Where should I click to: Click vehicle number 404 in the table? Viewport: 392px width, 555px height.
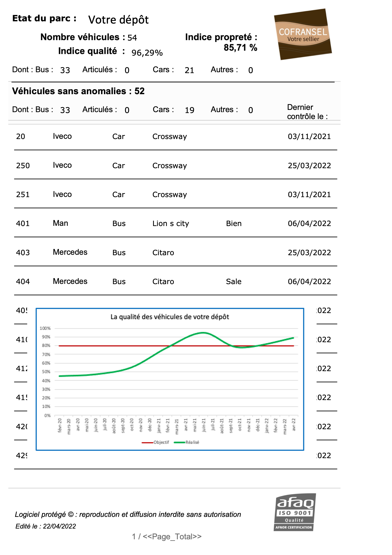23,282
